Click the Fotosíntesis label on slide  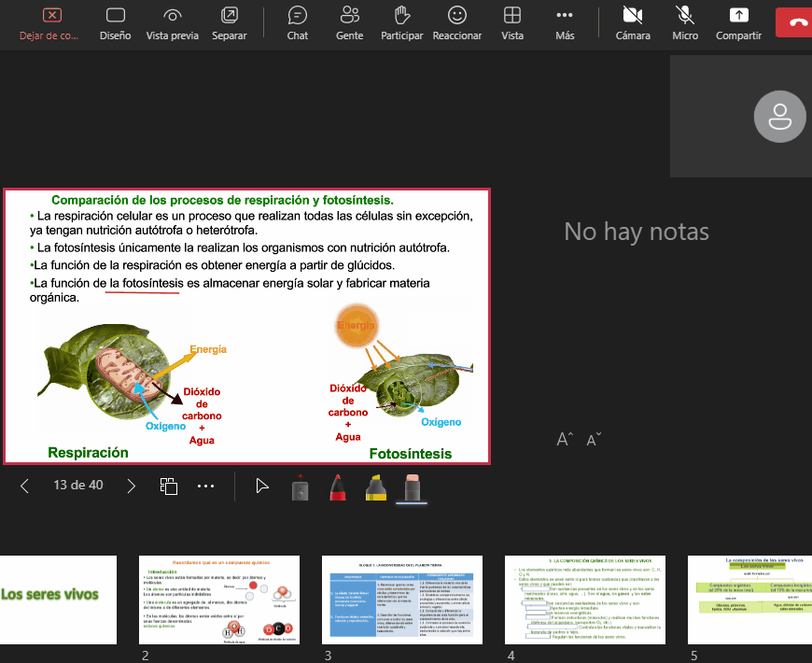coord(410,454)
